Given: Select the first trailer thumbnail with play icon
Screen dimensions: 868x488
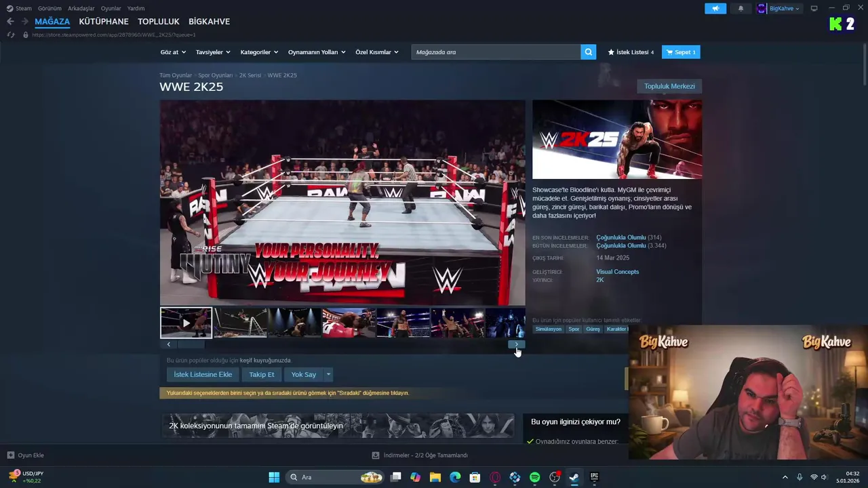Looking at the screenshot, I should tap(186, 323).
